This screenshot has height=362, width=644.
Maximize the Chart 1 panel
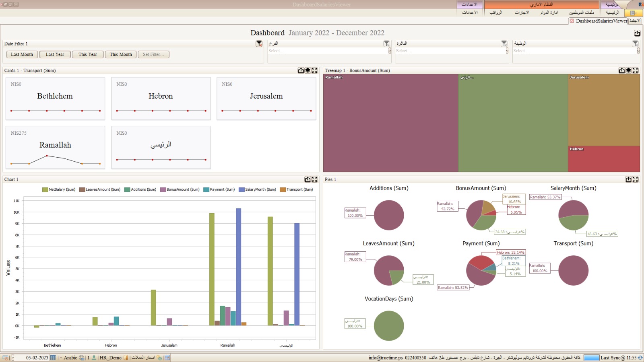[314, 179]
